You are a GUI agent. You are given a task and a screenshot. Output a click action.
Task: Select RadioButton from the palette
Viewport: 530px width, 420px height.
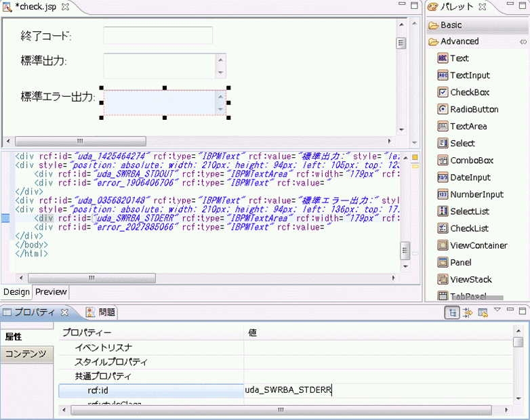point(474,109)
